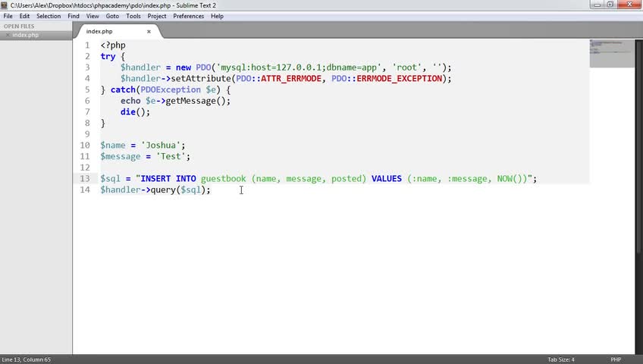The height and width of the screenshot is (364, 643).
Task: Click line number 14 in the gutter
Action: pos(84,190)
